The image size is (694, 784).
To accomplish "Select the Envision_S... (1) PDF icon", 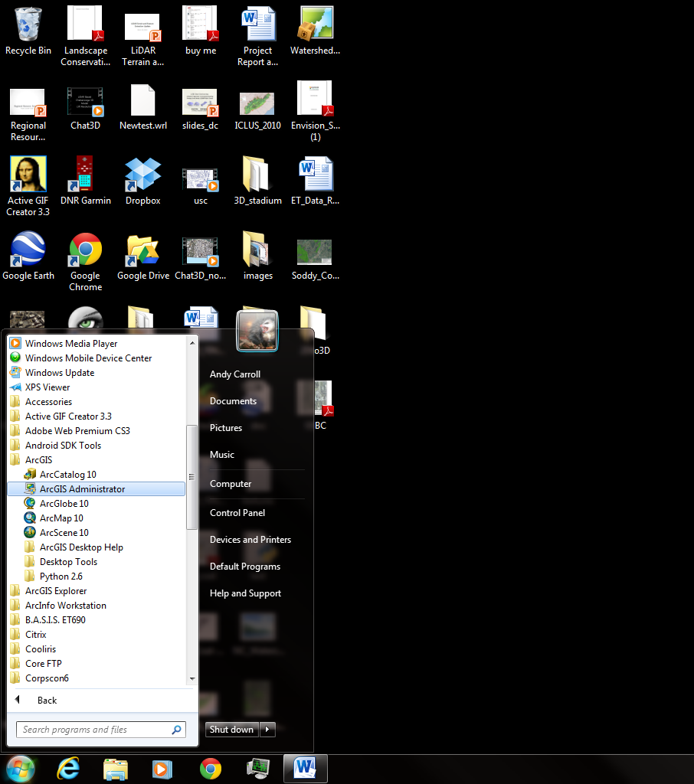I will pos(316,111).
